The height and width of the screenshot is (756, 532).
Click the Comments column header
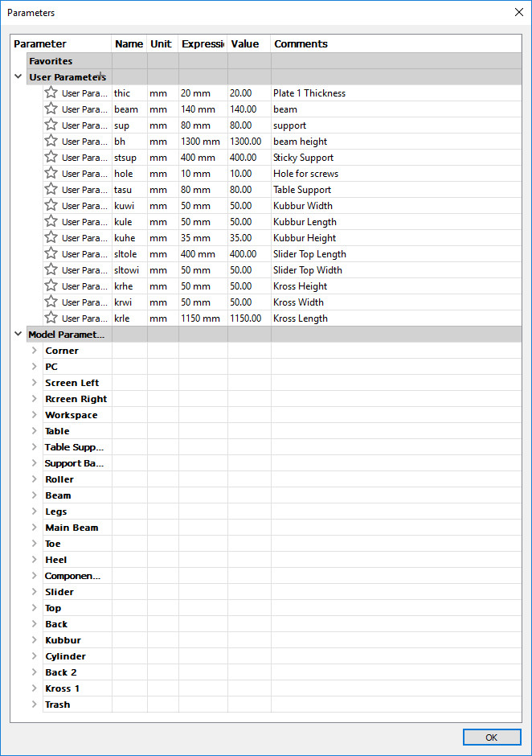(x=301, y=44)
